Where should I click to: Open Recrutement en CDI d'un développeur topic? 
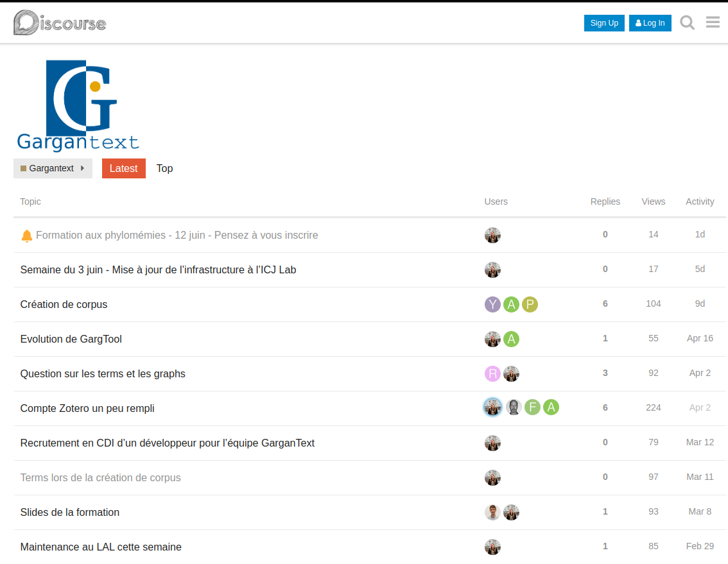[x=168, y=443]
